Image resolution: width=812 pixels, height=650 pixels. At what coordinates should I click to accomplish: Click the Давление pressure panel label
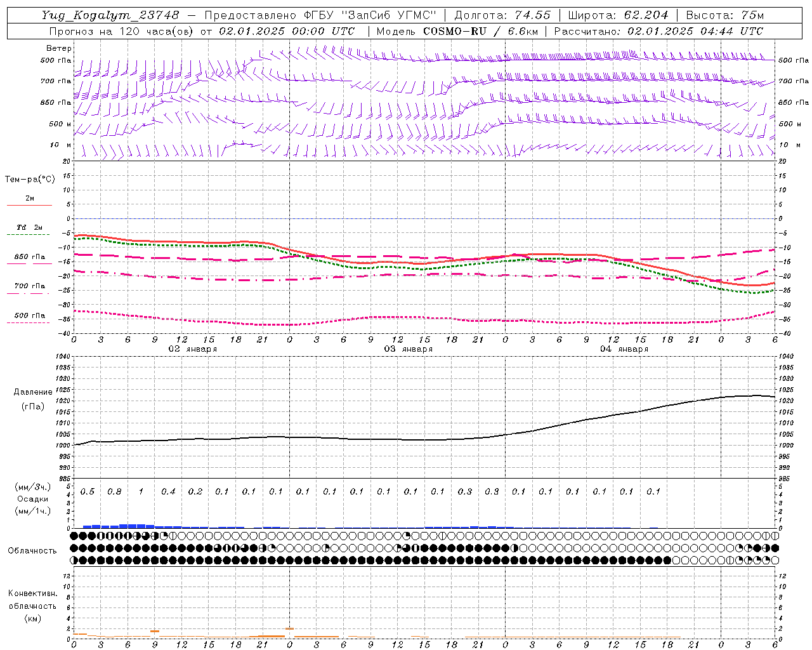[x=33, y=392]
